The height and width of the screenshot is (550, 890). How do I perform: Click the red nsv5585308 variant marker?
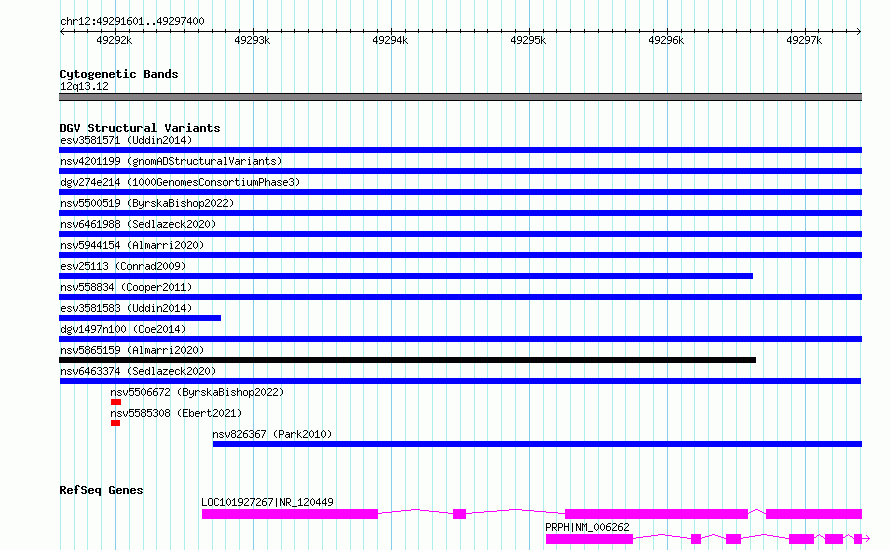(x=115, y=423)
